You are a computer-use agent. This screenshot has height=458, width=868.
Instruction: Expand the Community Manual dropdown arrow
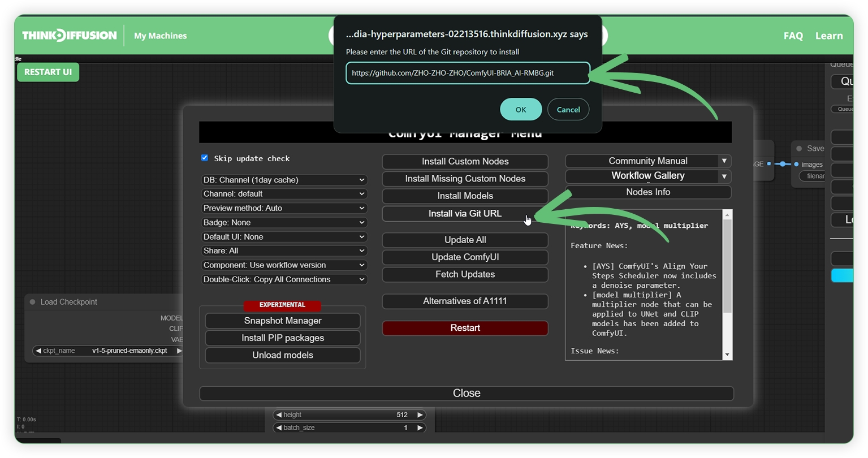point(724,161)
